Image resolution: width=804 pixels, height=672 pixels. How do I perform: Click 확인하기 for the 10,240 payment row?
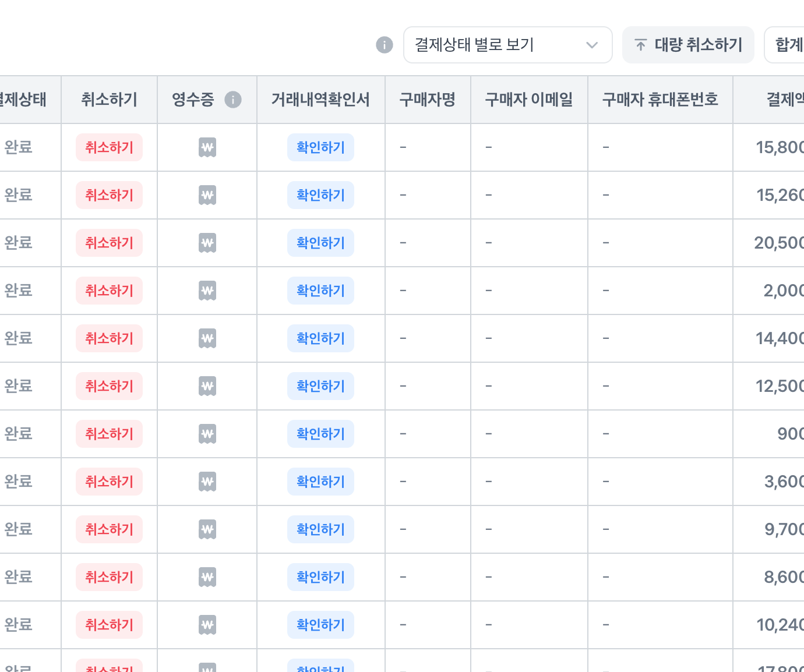320,625
